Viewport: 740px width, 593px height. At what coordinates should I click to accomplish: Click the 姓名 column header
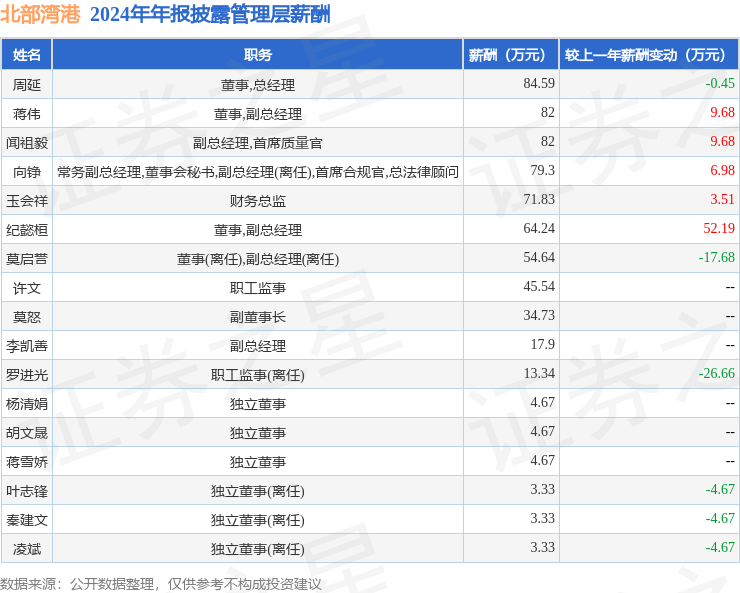(x=27, y=55)
